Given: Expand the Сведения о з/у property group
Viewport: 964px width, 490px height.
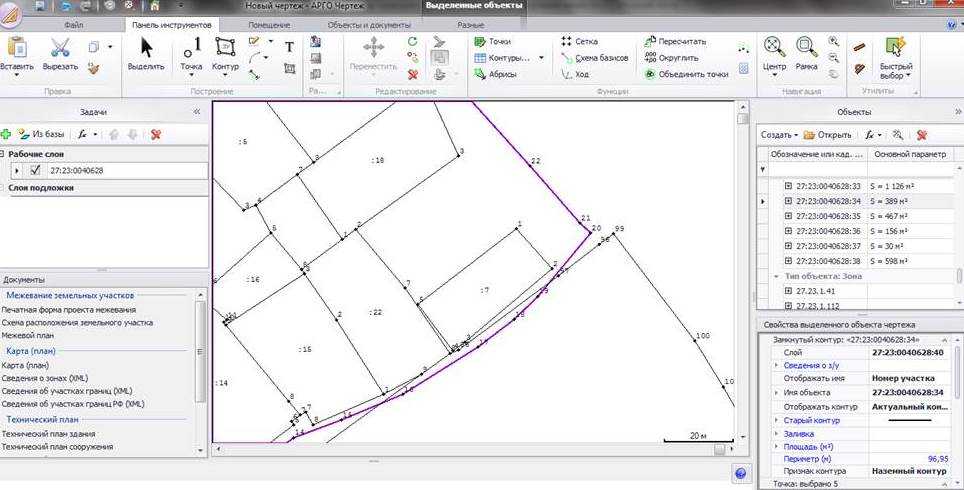Looking at the screenshot, I should click(x=777, y=366).
